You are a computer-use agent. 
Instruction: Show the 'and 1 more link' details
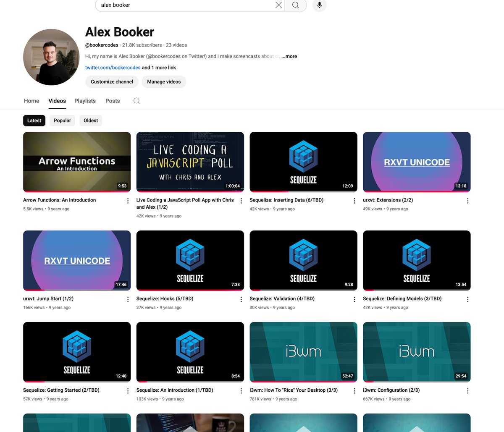tap(159, 68)
